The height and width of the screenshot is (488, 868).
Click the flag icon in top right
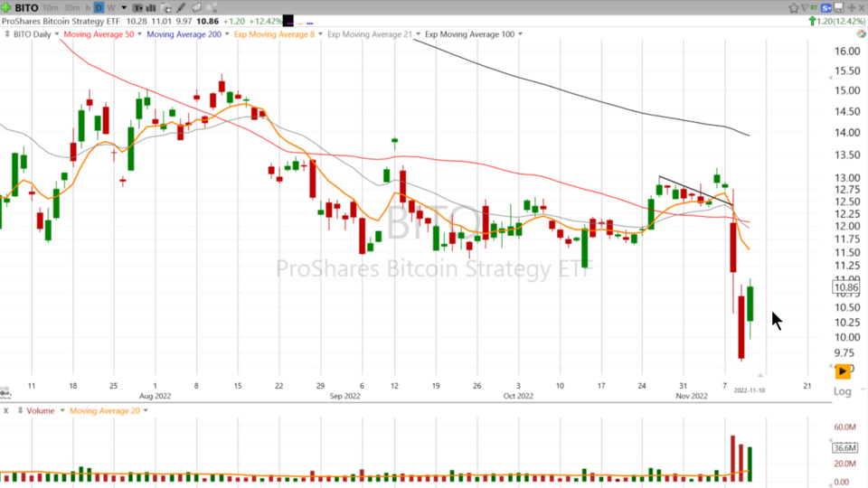[x=805, y=7]
